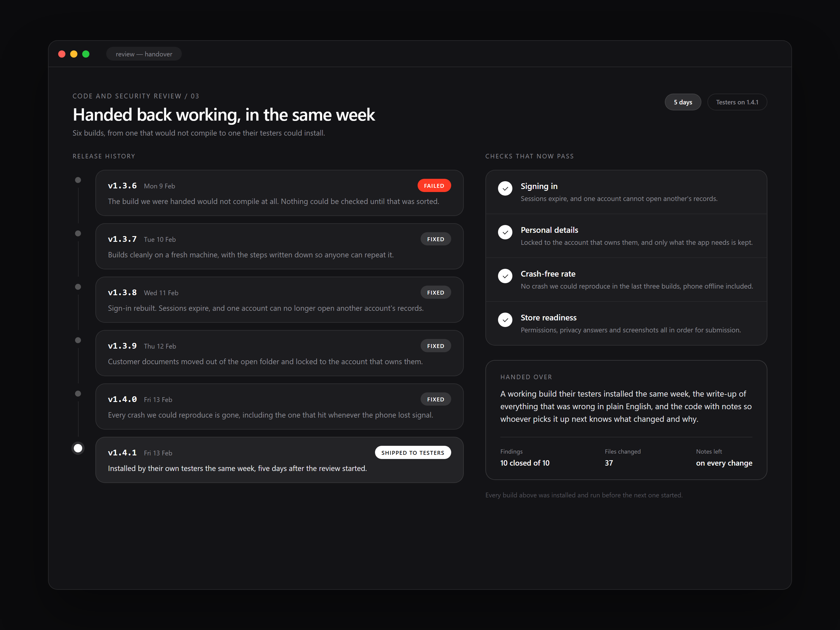Select the v1.3.7 timeline dot
The image size is (840, 630).
78,233
